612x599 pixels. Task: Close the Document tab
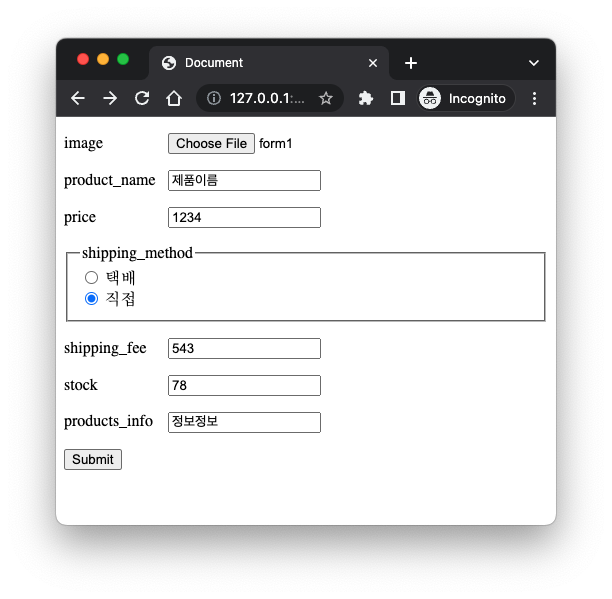click(373, 63)
